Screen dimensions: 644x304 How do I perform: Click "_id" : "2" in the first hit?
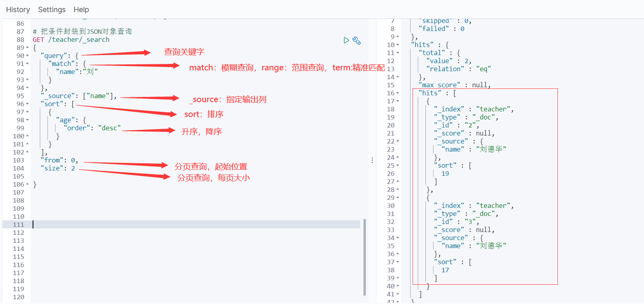(457, 125)
